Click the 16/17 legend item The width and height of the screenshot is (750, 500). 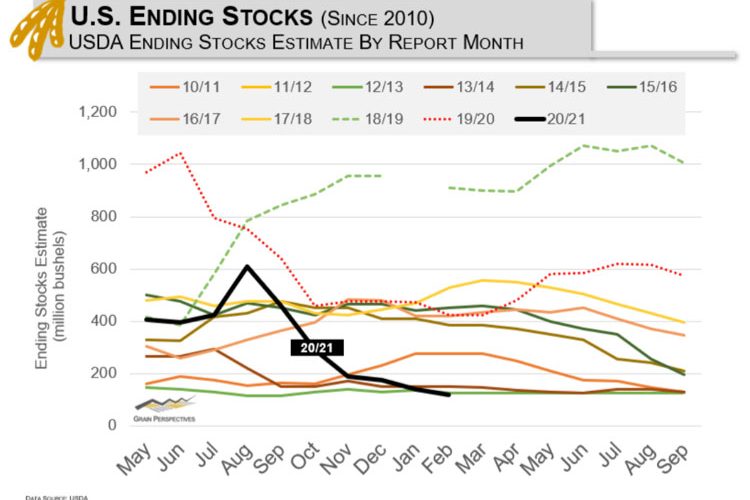coord(185,119)
